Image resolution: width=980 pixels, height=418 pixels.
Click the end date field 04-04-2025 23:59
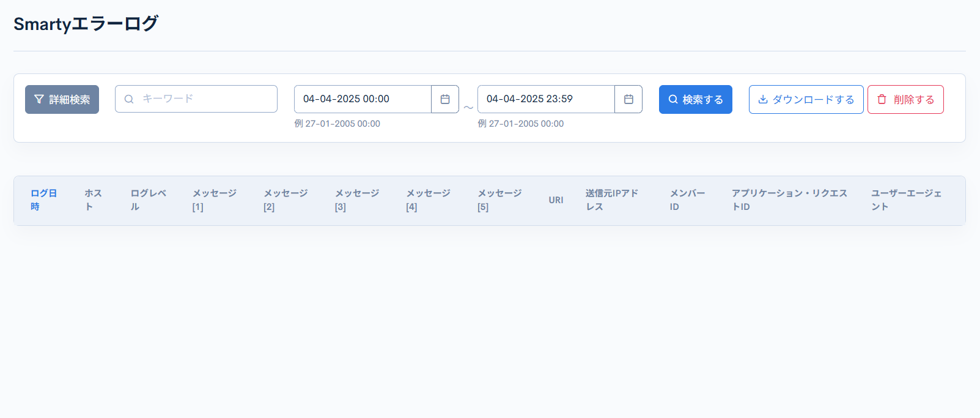click(546, 99)
